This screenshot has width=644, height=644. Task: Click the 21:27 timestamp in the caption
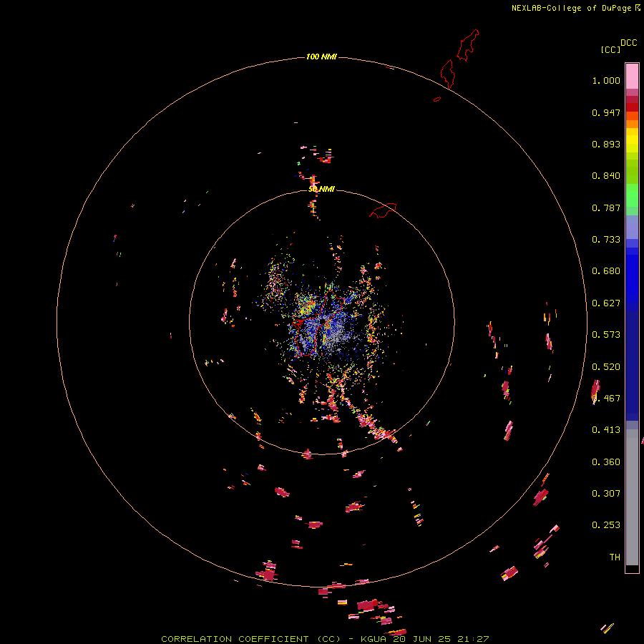tap(474, 639)
